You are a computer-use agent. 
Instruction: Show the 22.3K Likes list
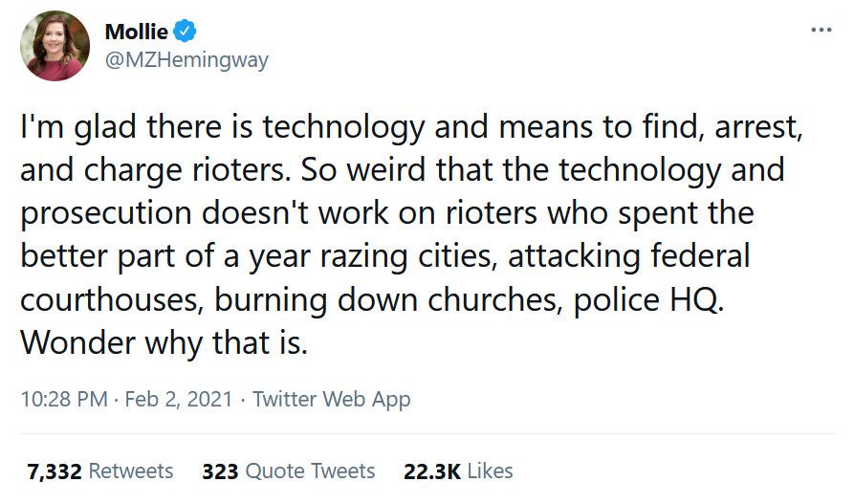coord(460,471)
